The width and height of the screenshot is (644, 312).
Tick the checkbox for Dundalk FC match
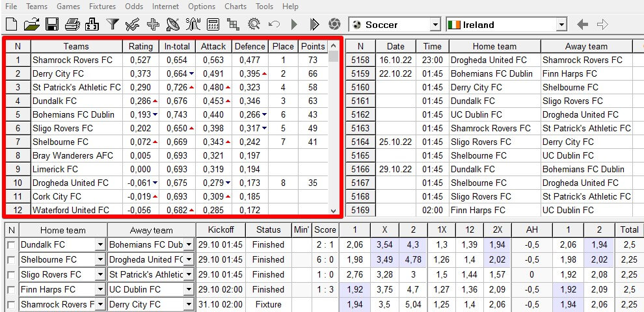tap(10, 245)
